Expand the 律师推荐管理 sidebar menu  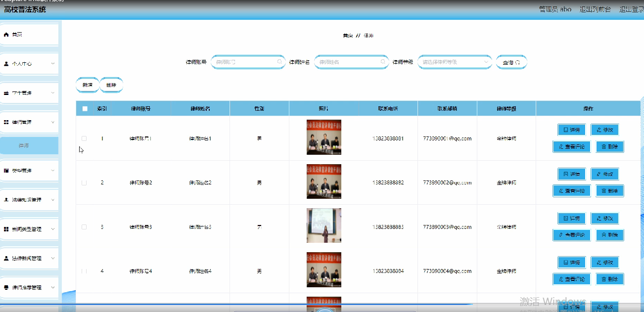[29, 287]
